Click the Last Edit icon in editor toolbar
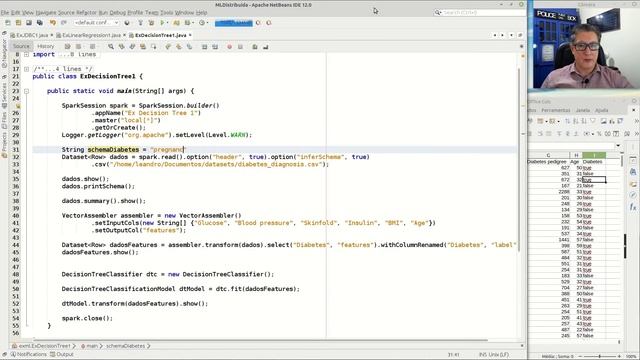The height and width of the screenshot is (360, 640). tap(67, 47)
